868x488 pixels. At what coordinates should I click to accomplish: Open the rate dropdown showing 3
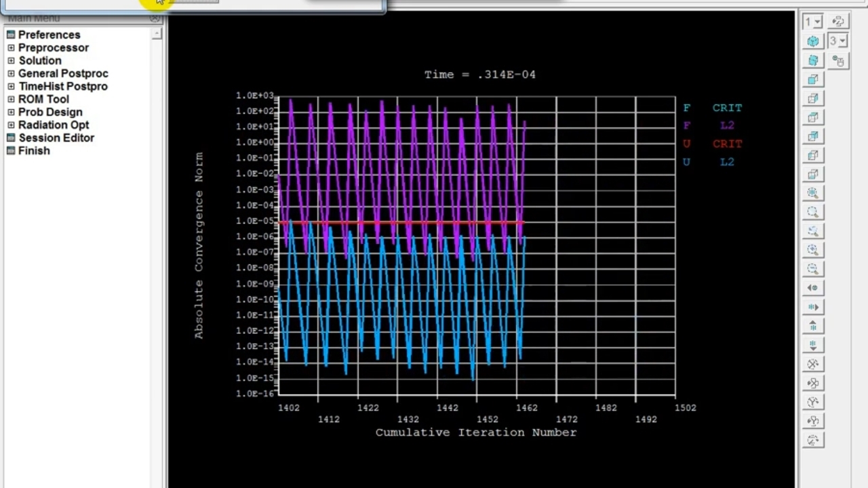(x=837, y=41)
